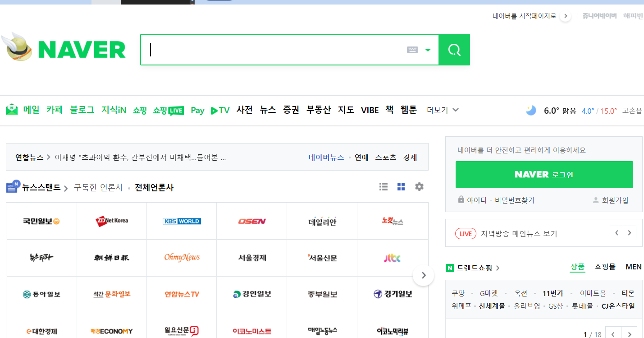Open 朝鮮日報 publisher tile
This screenshot has width=644, height=338.
coord(112,258)
